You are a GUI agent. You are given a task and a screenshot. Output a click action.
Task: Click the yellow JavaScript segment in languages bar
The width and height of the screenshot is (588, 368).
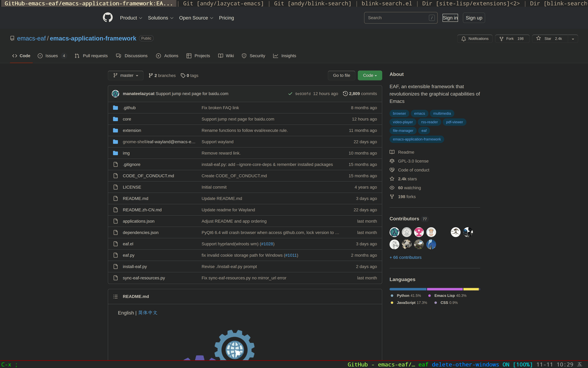click(x=471, y=289)
